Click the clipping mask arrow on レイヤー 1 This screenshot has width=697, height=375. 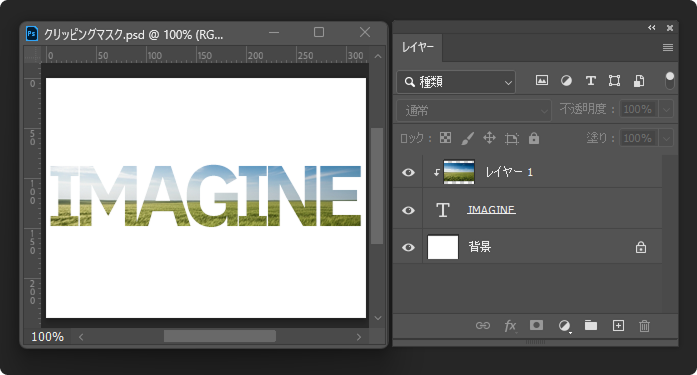point(437,172)
